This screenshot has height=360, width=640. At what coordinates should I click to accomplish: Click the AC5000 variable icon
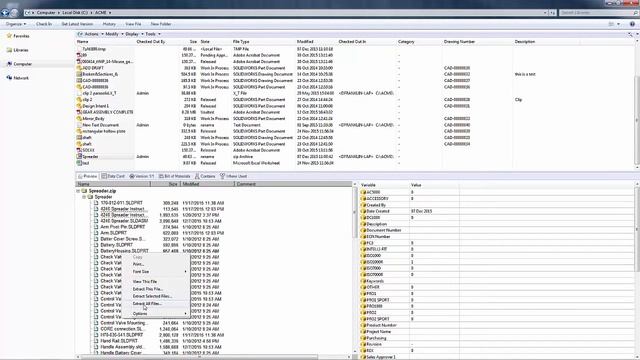363,192
